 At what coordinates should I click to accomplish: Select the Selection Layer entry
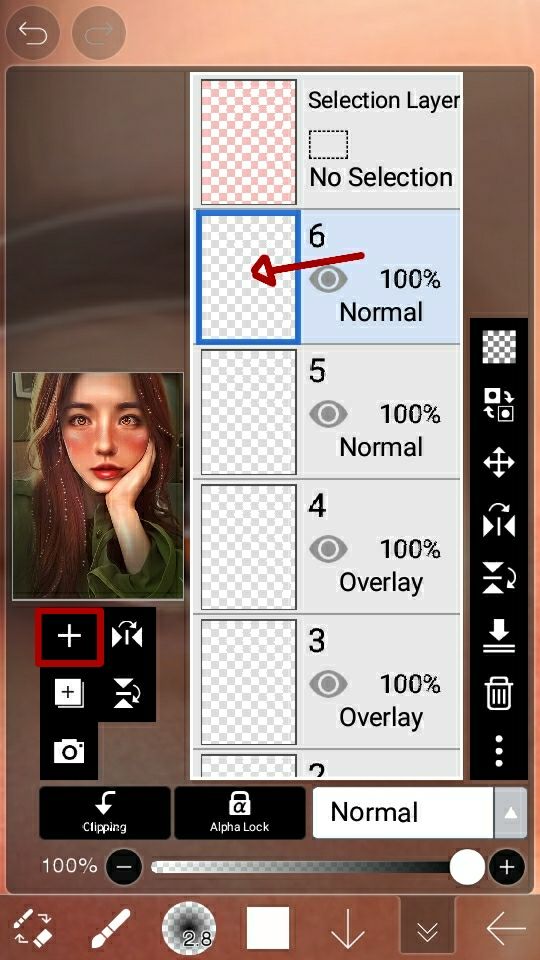pyautogui.click(x=328, y=141)
